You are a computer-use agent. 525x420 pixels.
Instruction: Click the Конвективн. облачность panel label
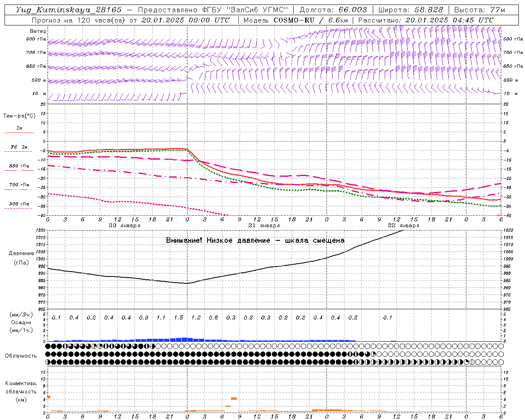tap(21, 388)
